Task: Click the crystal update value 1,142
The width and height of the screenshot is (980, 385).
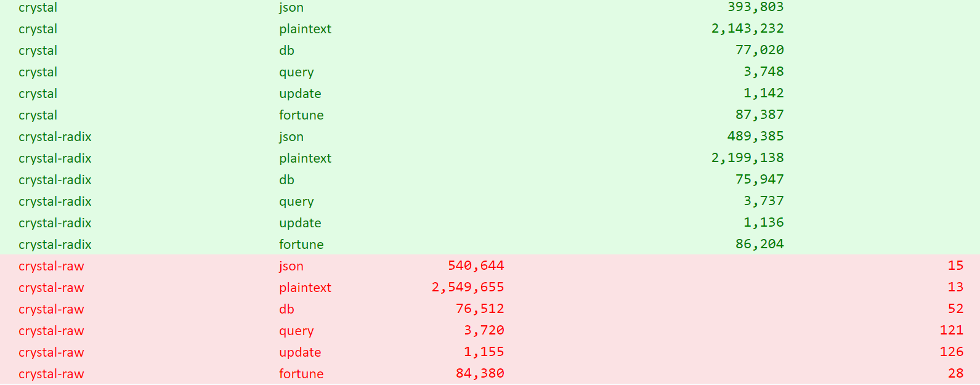Action: point(763,93)
